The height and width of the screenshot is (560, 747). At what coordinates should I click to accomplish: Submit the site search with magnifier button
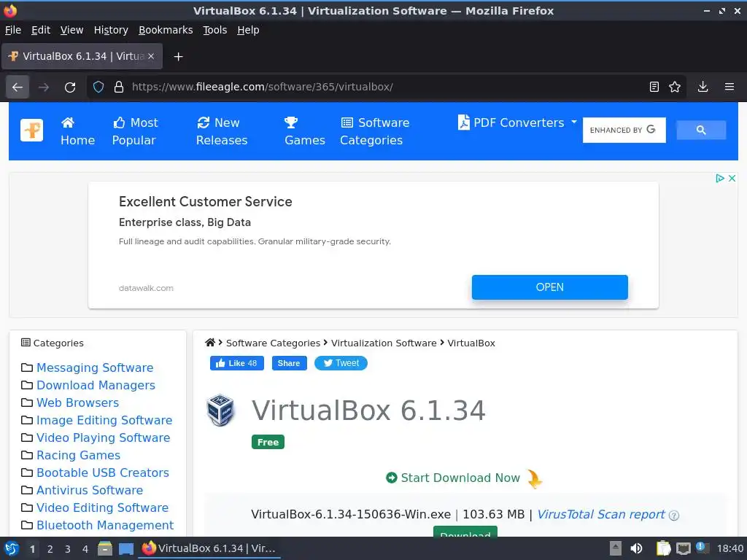(701, 130)
